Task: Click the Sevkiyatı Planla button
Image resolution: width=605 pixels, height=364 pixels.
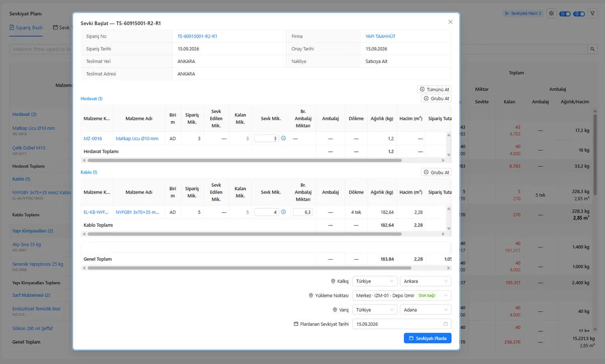Action: point(428,338)
